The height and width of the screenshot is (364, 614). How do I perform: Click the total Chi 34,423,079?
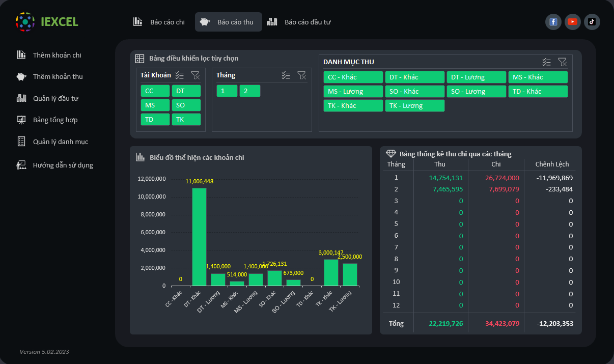coord(503,323)
